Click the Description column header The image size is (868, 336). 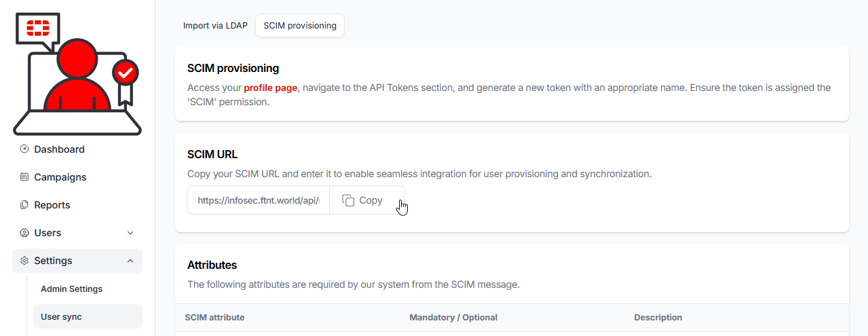658,317
